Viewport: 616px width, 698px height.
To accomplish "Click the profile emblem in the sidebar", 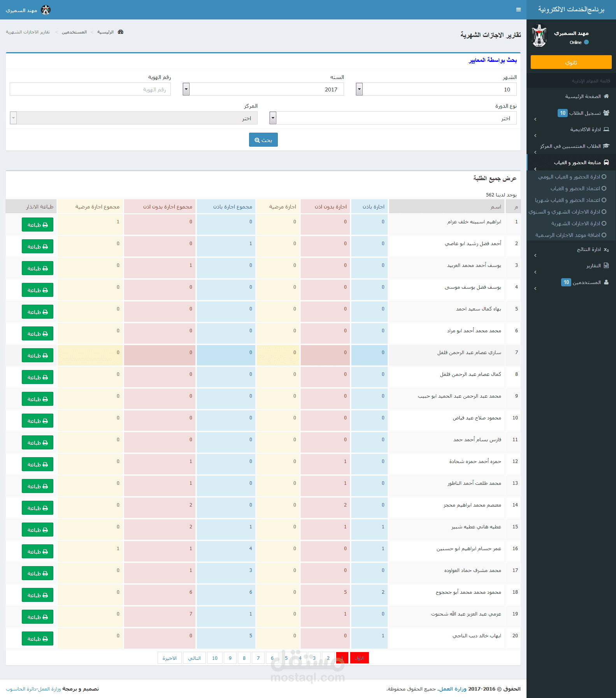I will (539, 36).
